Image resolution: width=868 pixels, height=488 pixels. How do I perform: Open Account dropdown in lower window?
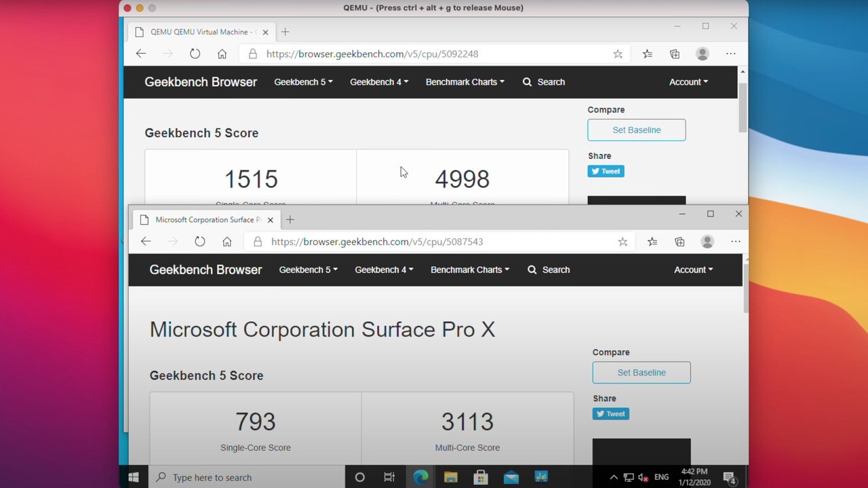tap(693, 270)
